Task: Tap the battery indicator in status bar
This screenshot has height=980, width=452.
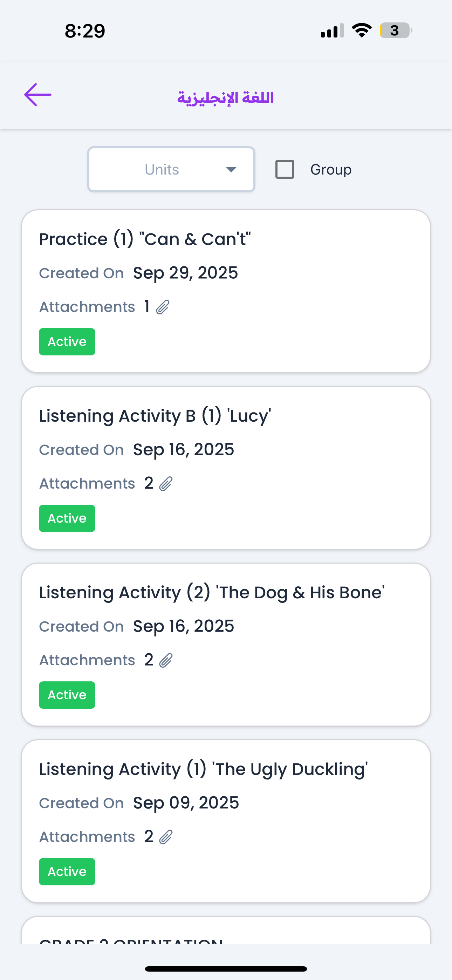Action: point(395,30)
